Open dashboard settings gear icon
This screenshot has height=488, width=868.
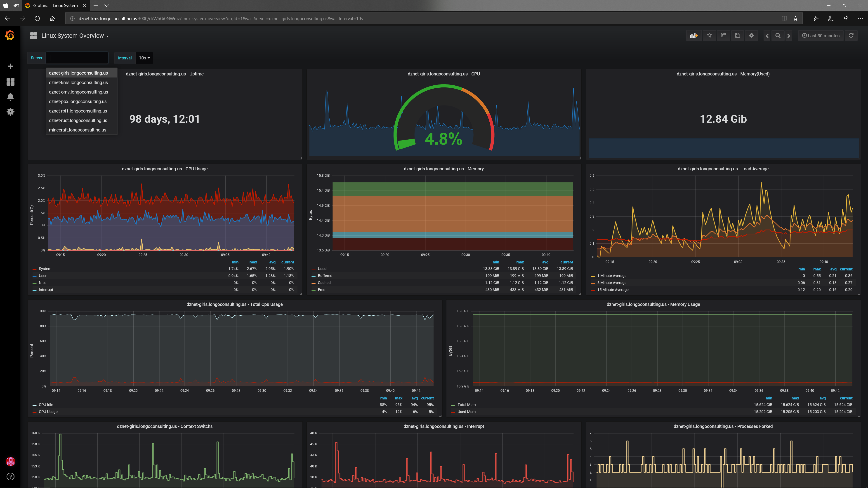(751, 36)
